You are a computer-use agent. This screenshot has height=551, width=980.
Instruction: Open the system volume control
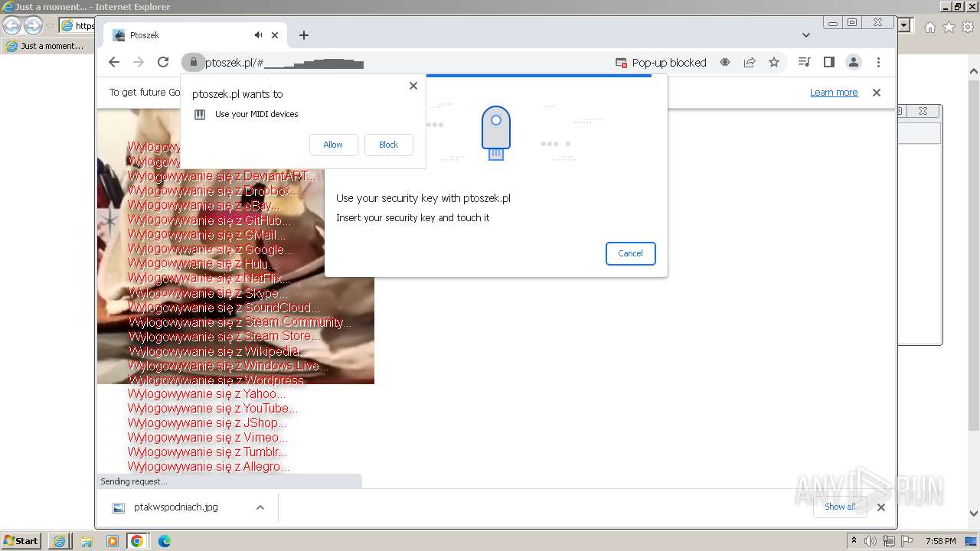click(x=871, y=541)
